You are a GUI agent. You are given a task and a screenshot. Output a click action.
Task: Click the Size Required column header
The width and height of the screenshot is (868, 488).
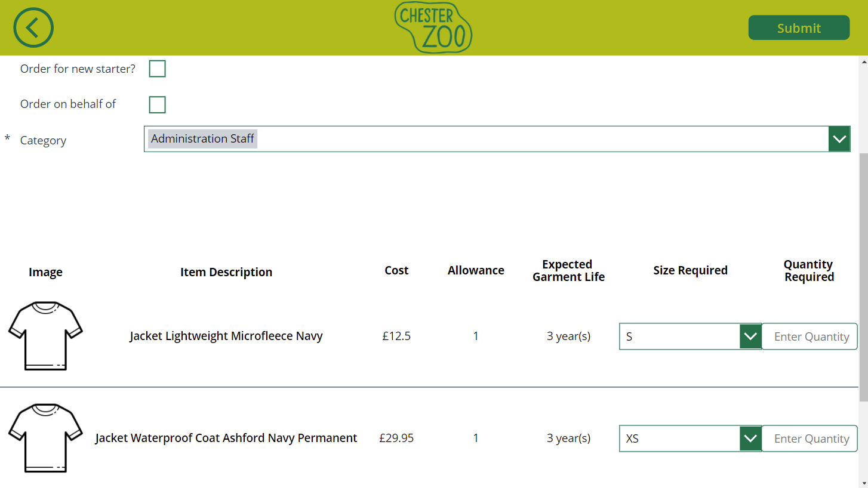pyautogui.click(x=690, y=270)
